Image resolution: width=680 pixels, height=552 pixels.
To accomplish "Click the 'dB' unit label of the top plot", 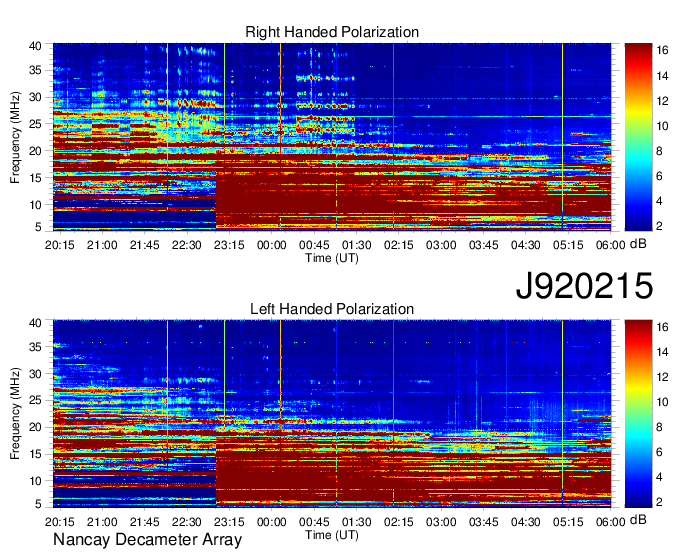I will [638, 244].
